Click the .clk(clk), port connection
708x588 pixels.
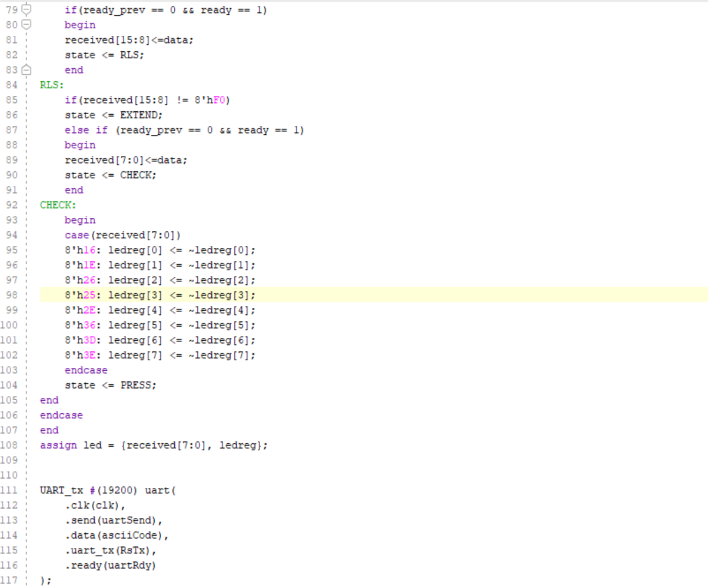95,505
